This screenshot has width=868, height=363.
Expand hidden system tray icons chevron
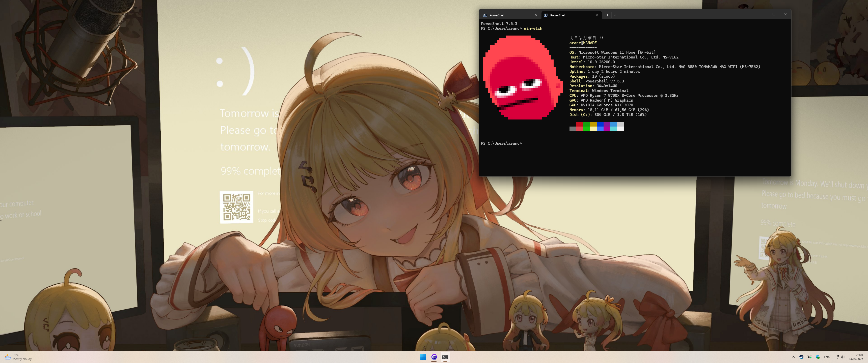tap(793, 357)
